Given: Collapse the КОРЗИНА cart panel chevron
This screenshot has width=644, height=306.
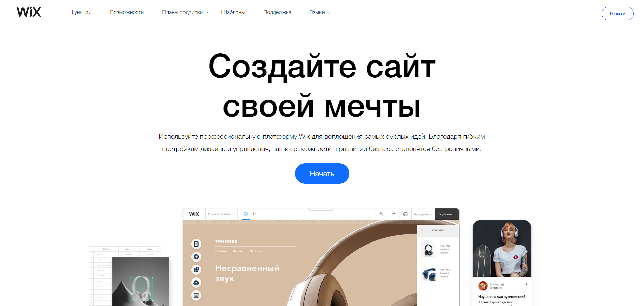Looking at the screenshot, I should click(x=422, y=231).
